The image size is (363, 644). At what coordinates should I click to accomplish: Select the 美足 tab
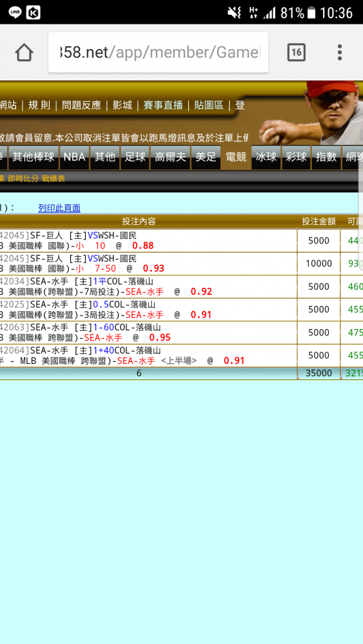206,157
